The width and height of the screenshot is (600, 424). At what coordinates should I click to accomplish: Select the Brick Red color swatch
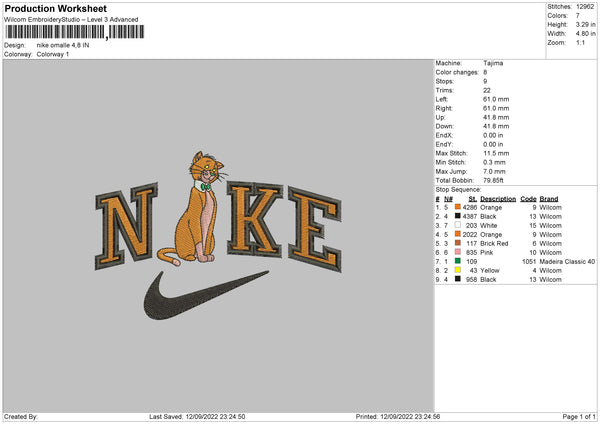pos(457,243)
